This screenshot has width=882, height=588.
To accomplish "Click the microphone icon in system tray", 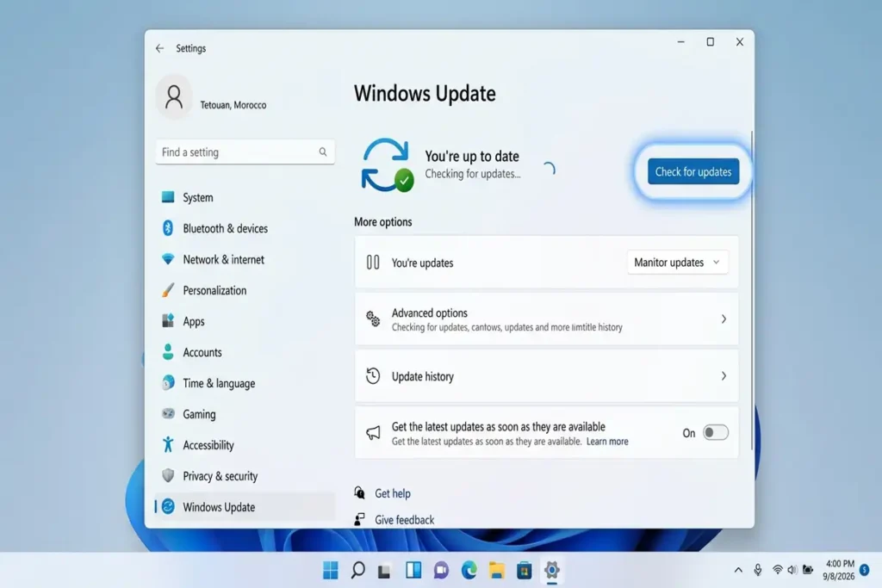I will [x=758, y=570].
